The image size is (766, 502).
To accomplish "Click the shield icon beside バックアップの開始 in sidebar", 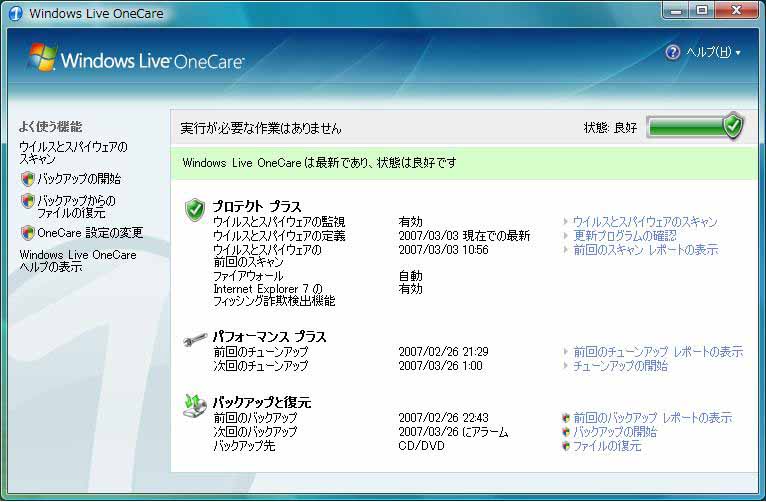I will click(28, 179).
